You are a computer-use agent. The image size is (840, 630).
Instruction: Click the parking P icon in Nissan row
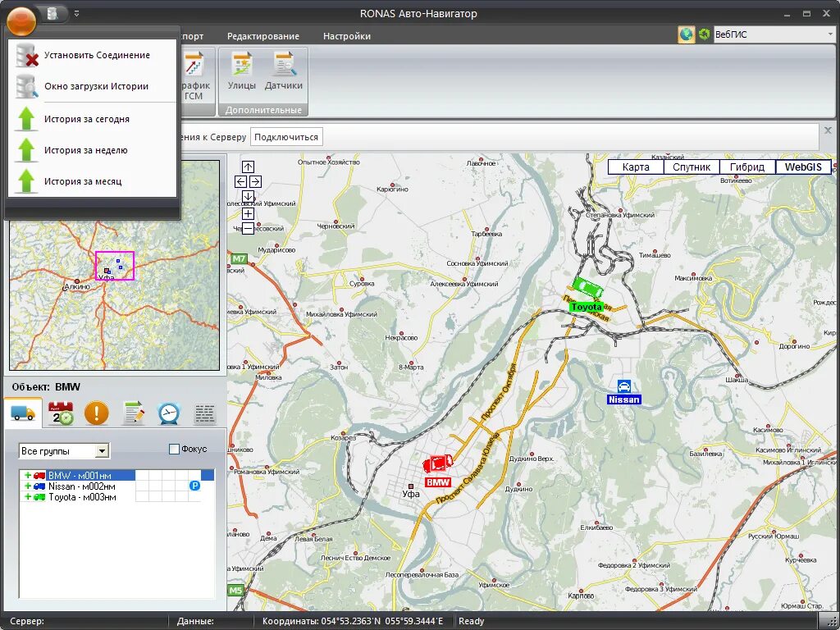coord(194,486)
